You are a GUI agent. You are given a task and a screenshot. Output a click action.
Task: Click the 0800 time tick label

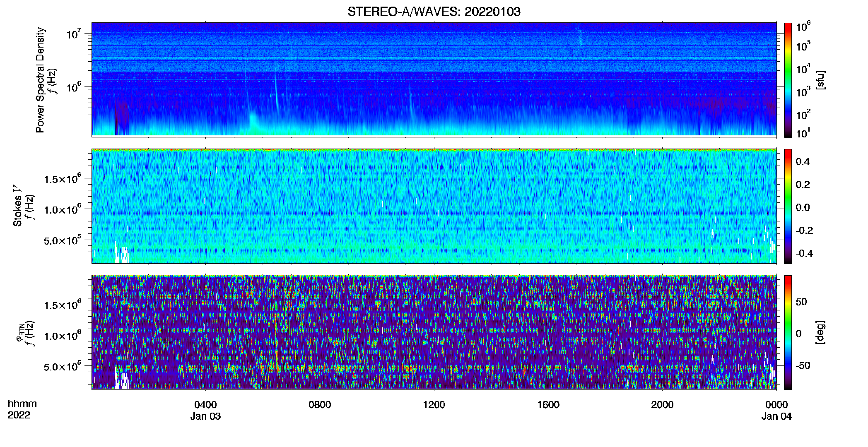(x=320, y=405)
